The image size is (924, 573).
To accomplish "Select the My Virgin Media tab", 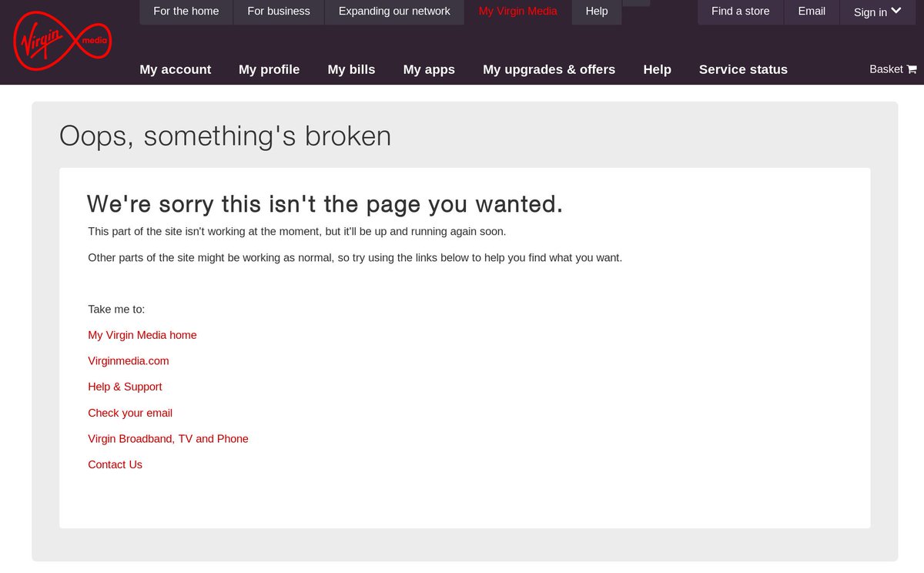I will coord(518,12).
